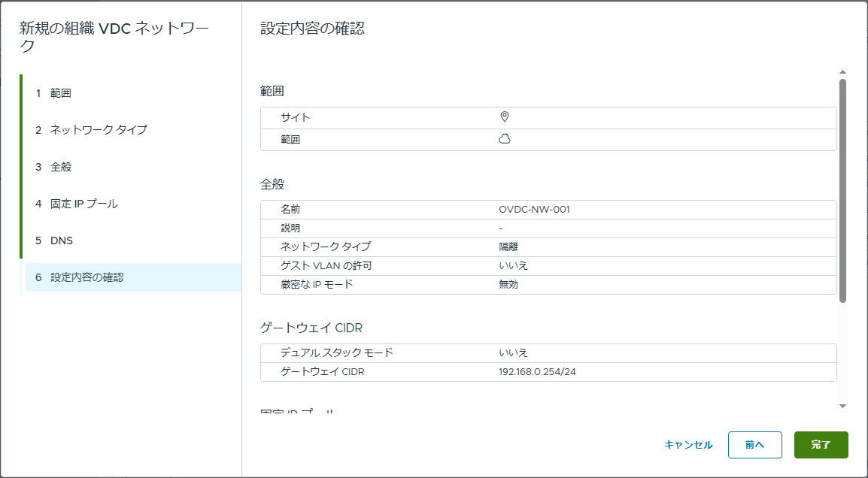Click the cloud icon in 範囲 row
The image size is (868, 478).
(504, 140)
